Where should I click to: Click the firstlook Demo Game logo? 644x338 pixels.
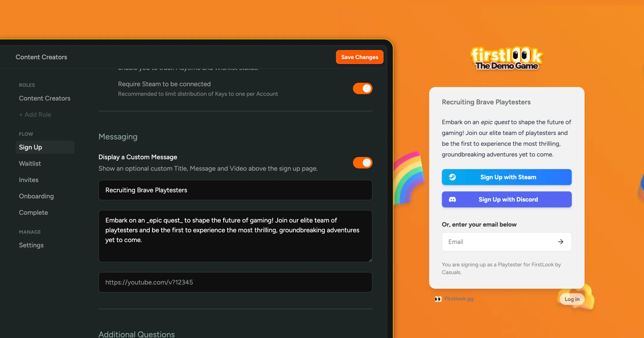point(507,58)
